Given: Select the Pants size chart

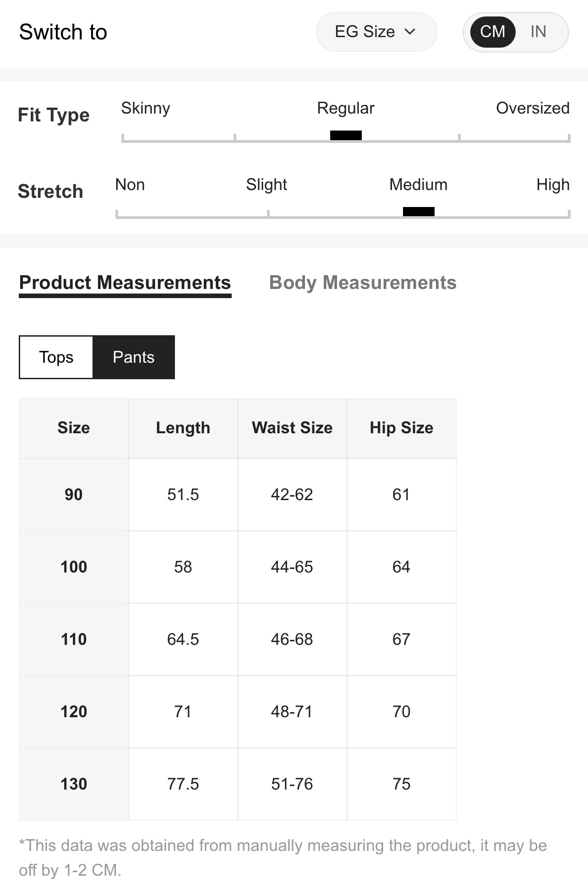Looking at the screenshot, I should point(134,357).
